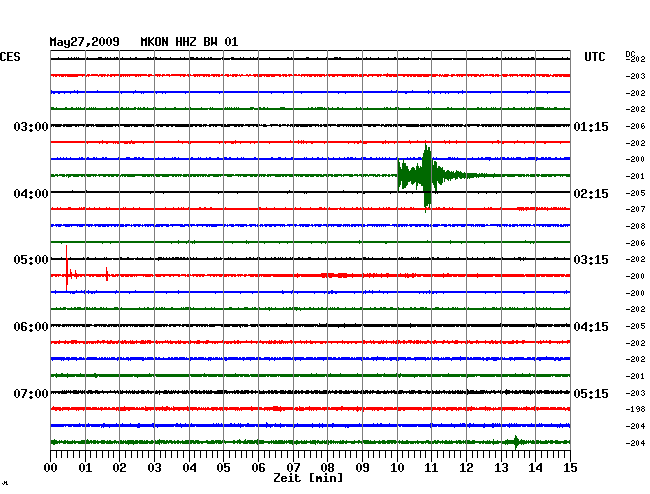Viewport: 650px width, 494px height.
Task: Click the 04:15 UTC time label
Action: 591,327
